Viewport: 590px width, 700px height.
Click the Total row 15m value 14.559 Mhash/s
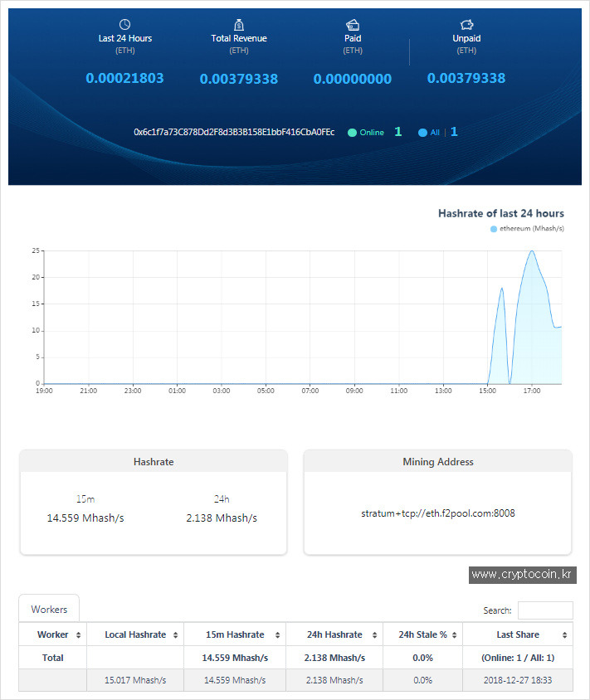click(x=235, y=658)
